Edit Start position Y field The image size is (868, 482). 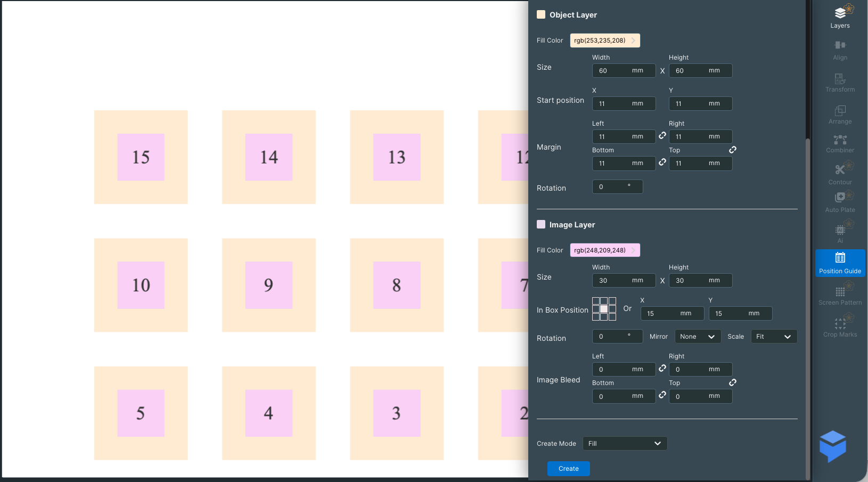tap(700, 104)
